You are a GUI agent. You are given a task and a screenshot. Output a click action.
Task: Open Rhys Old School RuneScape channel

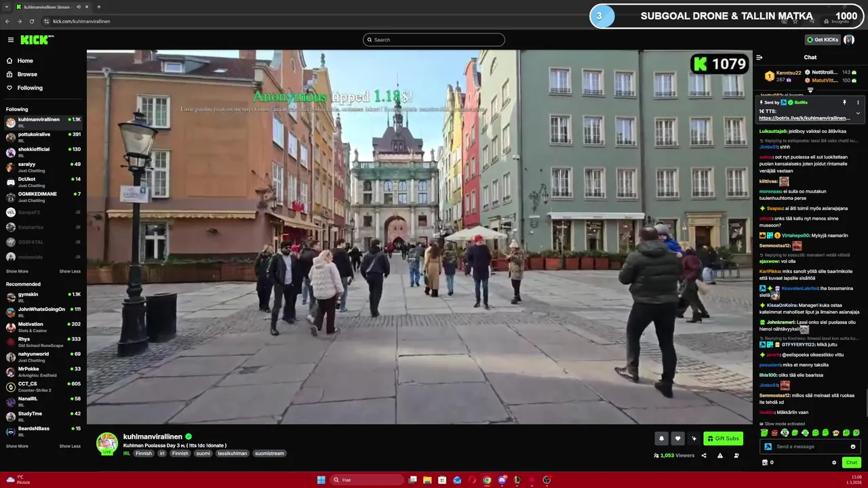pyautogui.click(x=43, y=342)
